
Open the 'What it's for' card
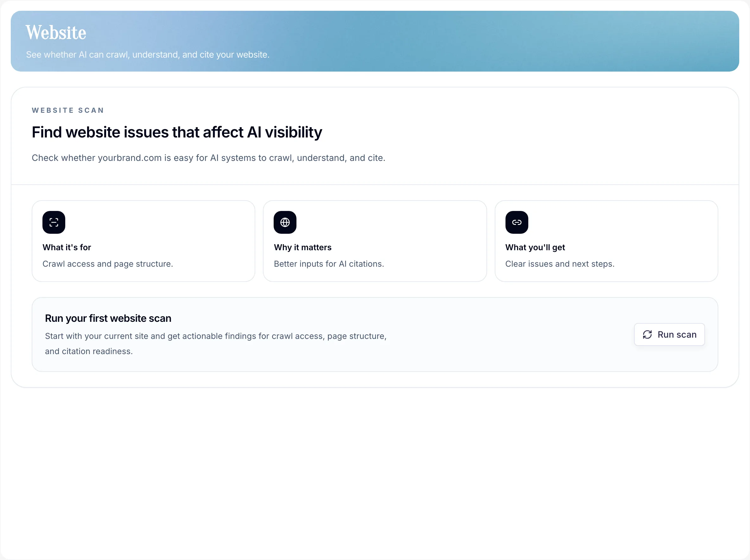(143, 241)
